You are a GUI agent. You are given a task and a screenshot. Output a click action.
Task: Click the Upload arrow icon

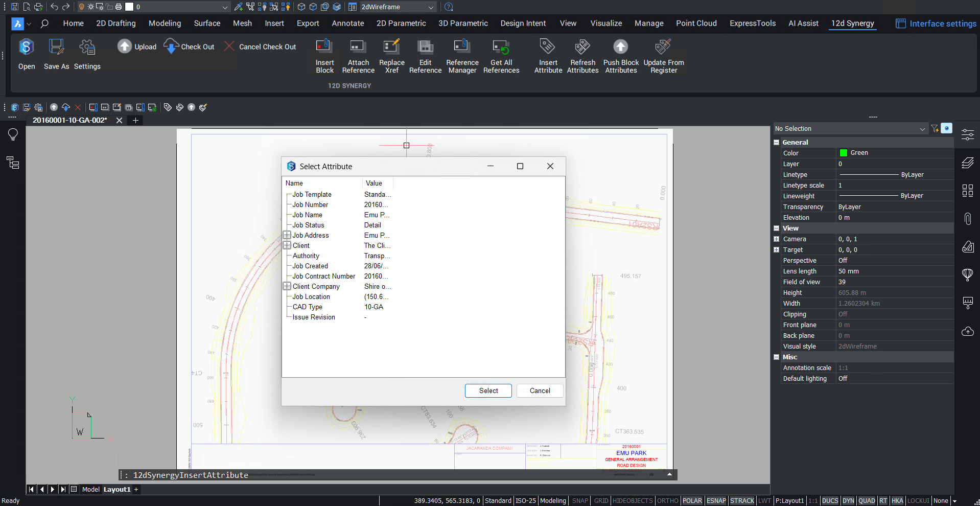[124, 47]
